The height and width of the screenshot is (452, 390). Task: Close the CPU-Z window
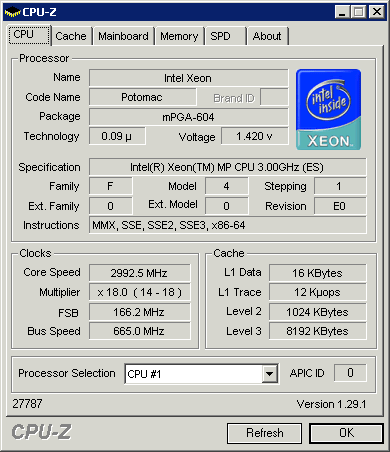click(x=377, y=12)
